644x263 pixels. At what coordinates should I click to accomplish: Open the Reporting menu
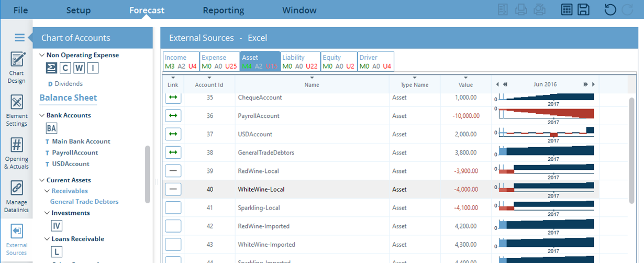pos(224,10)
